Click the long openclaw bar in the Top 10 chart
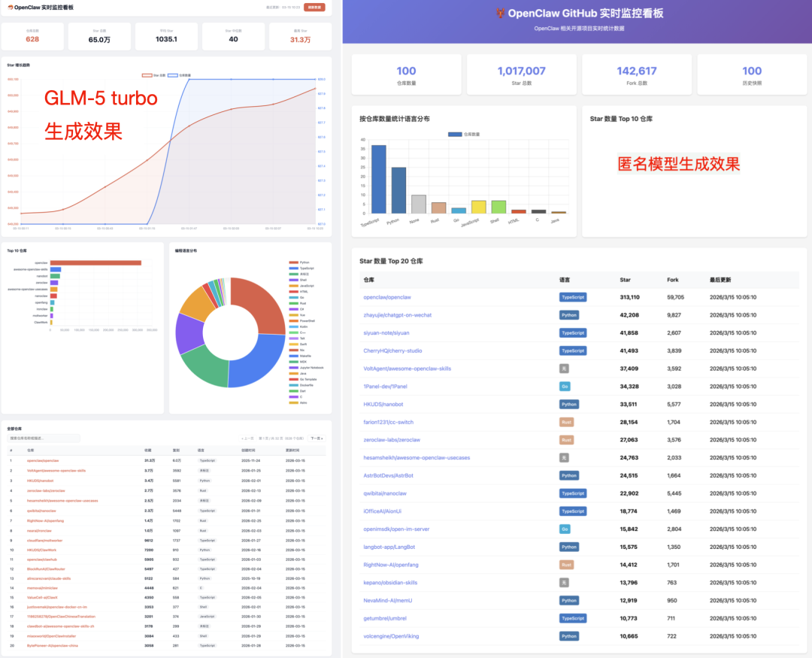Image resolution: width=812 pixels, height=658 pixels. [95, 262]
